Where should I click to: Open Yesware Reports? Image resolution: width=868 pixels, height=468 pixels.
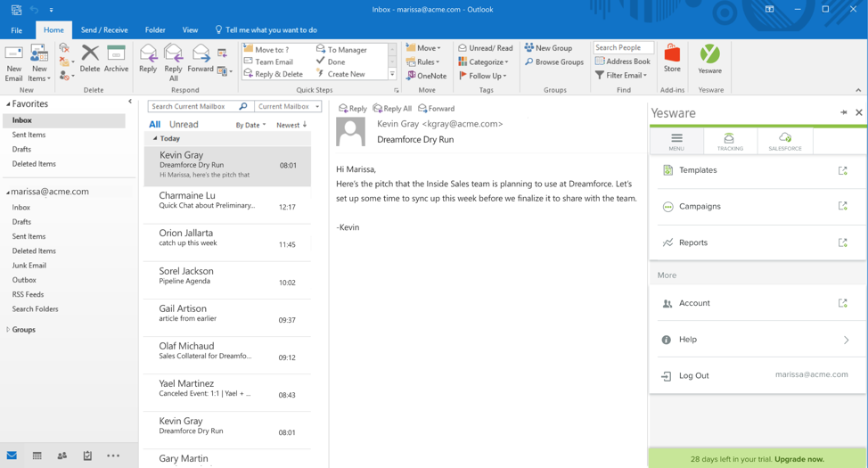tap(757, 242)
